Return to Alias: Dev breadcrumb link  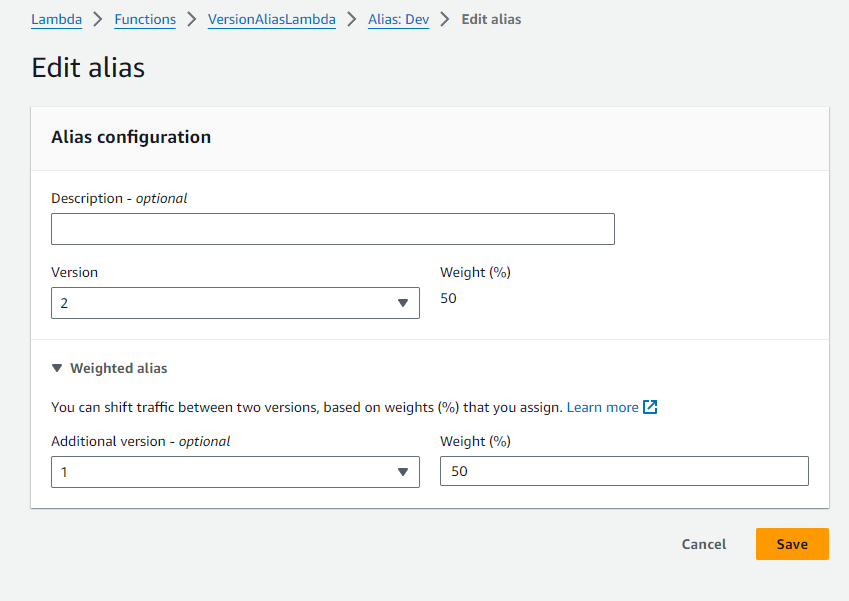[398, 19]
